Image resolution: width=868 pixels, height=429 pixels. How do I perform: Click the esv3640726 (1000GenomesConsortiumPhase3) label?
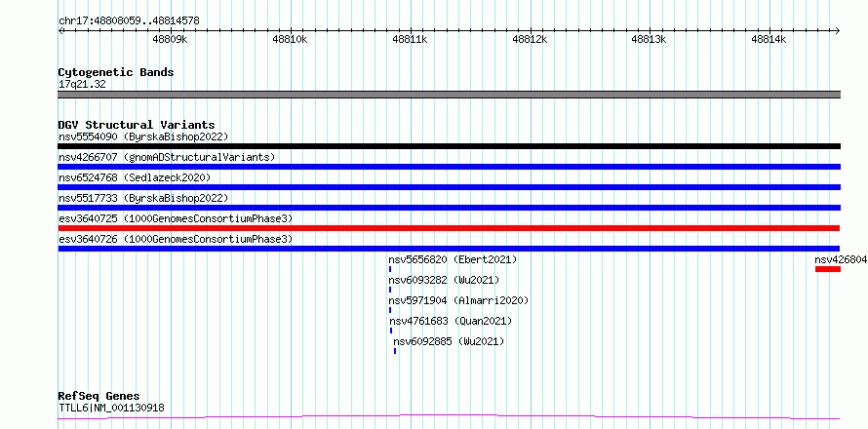[x=175, y=239]
